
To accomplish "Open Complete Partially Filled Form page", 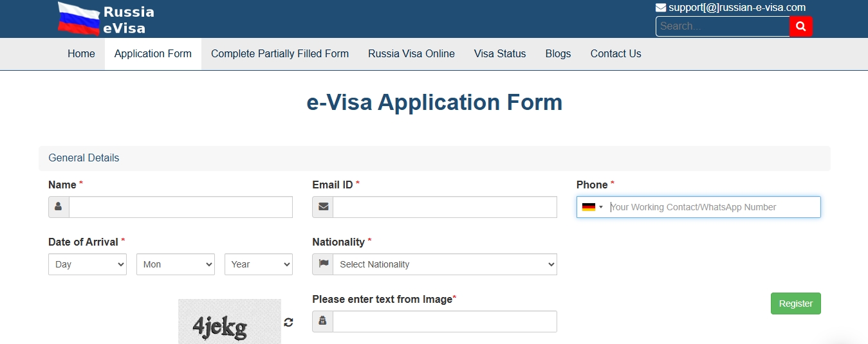I will click(x=280, y=54).
